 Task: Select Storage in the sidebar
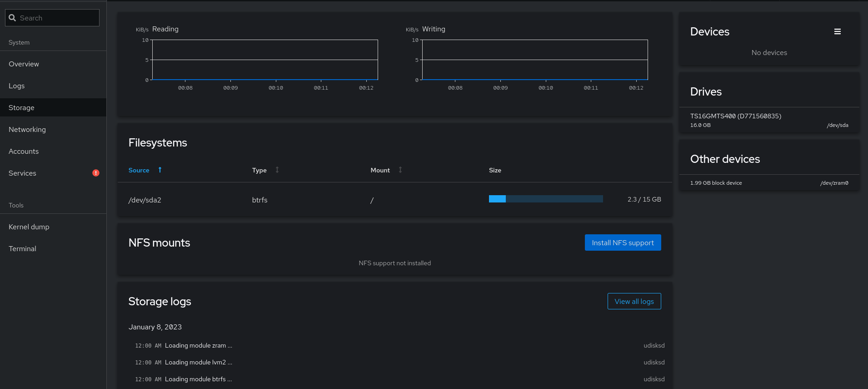53,107
